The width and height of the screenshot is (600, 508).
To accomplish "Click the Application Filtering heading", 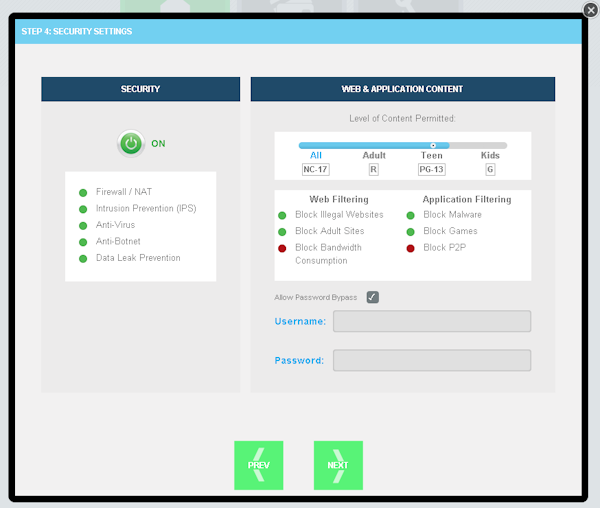I will click(467, 199).
